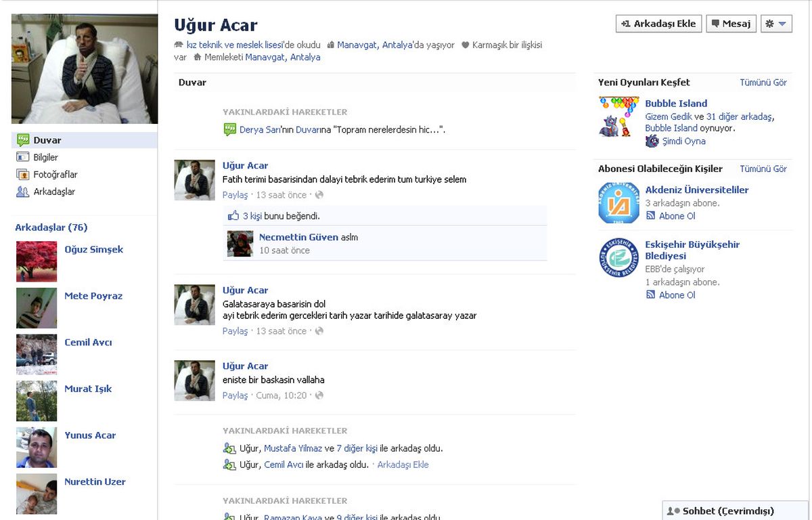Click the chat person icon in Sohbet bar

click(x=673, y=511)
